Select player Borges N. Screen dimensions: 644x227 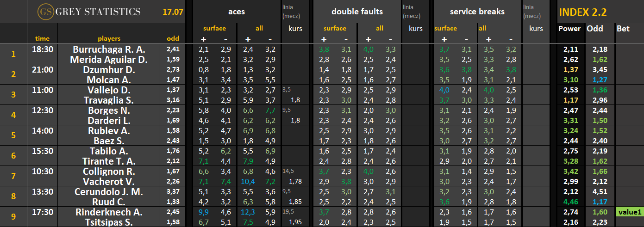click(x=109, y=110)
